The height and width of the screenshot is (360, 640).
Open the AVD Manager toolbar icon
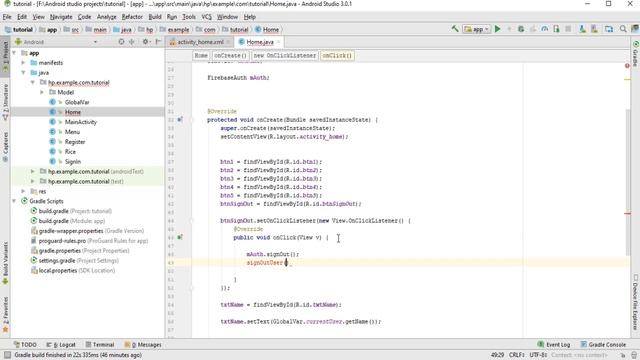(582, 29)
